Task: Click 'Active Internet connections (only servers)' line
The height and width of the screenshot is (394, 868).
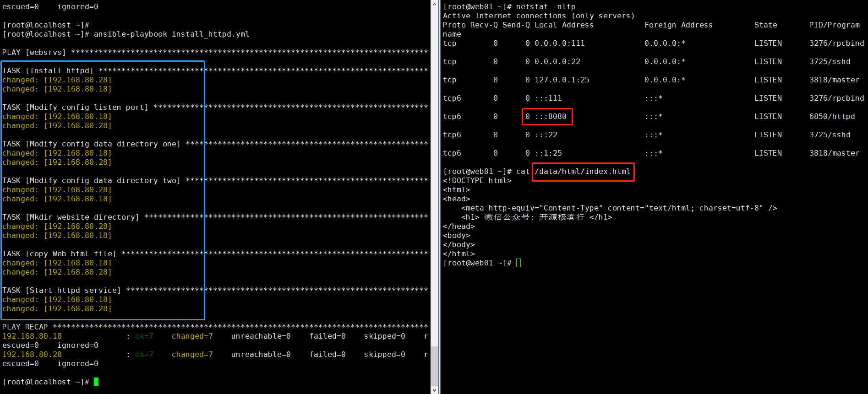Action: [539, 16]
